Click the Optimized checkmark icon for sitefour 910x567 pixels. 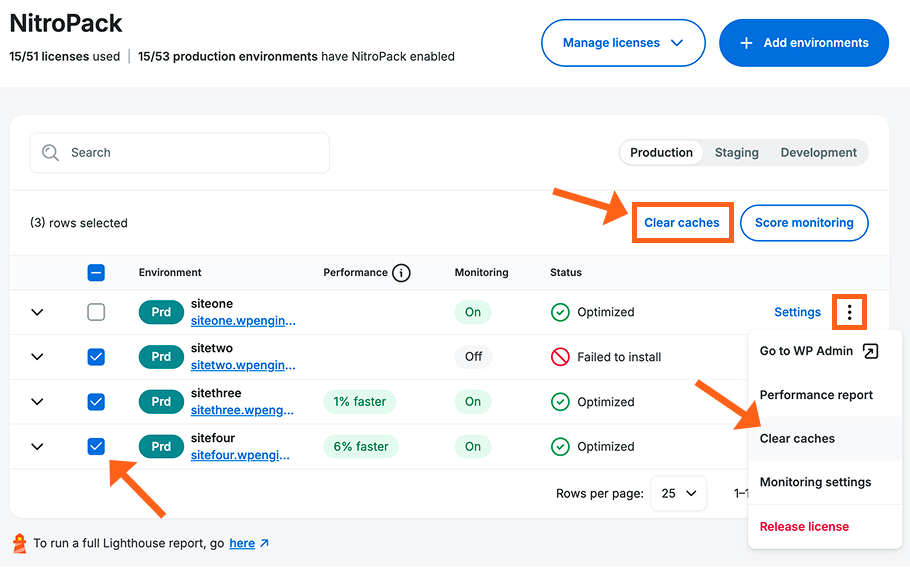pos(560,447)
